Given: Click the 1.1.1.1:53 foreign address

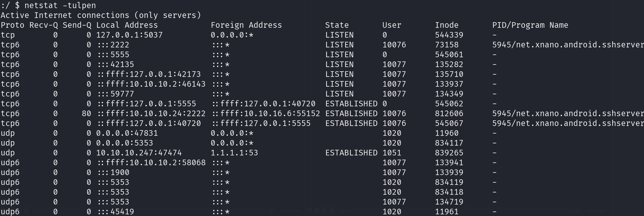Looking at the screenshot, I should (x=234, y=153).
